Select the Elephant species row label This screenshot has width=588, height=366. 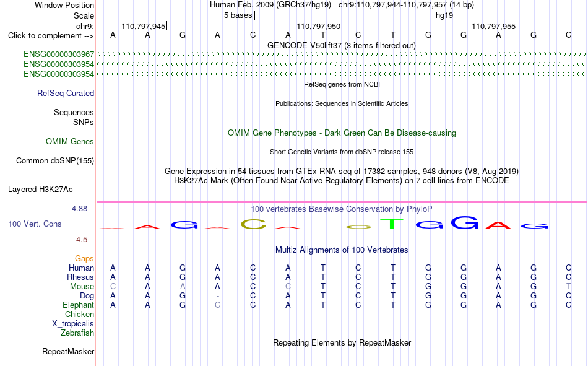pos(79,305)
